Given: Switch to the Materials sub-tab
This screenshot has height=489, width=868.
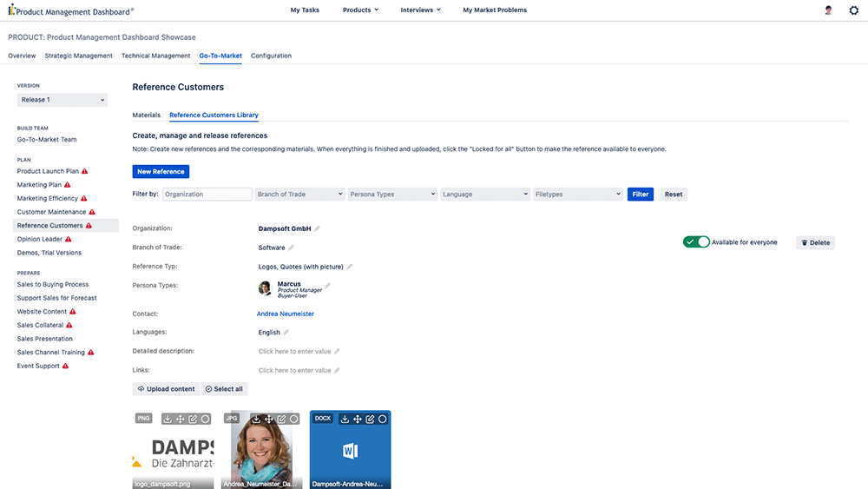Looking at the screenshot, I should (146, 116).
